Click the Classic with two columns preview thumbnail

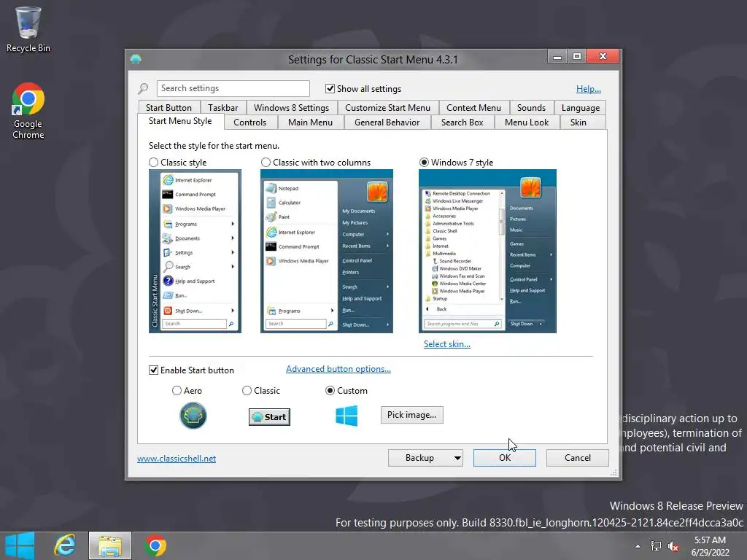click(x=327, y=251)
